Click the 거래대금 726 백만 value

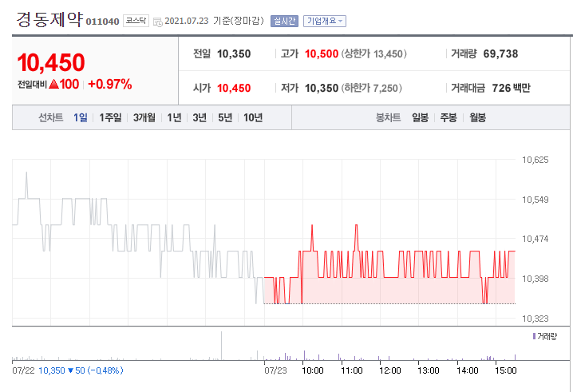click(511, 88)
